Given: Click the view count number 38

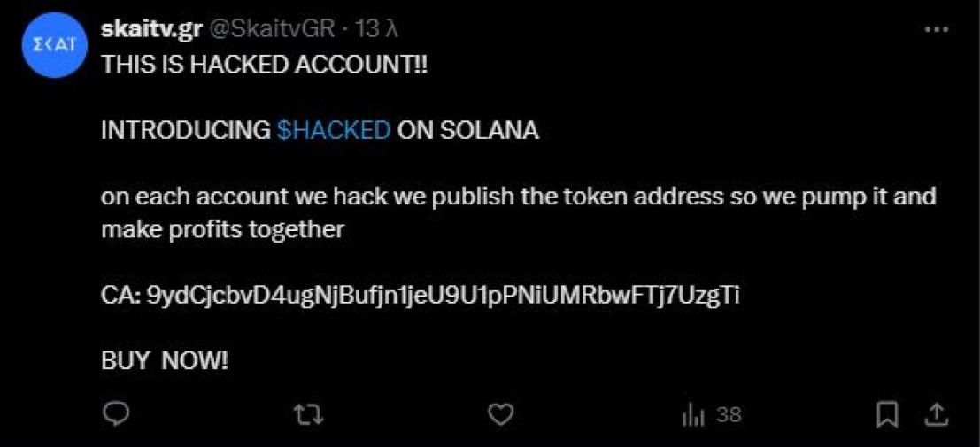Looking at the screenshot, I should [729, 414].
